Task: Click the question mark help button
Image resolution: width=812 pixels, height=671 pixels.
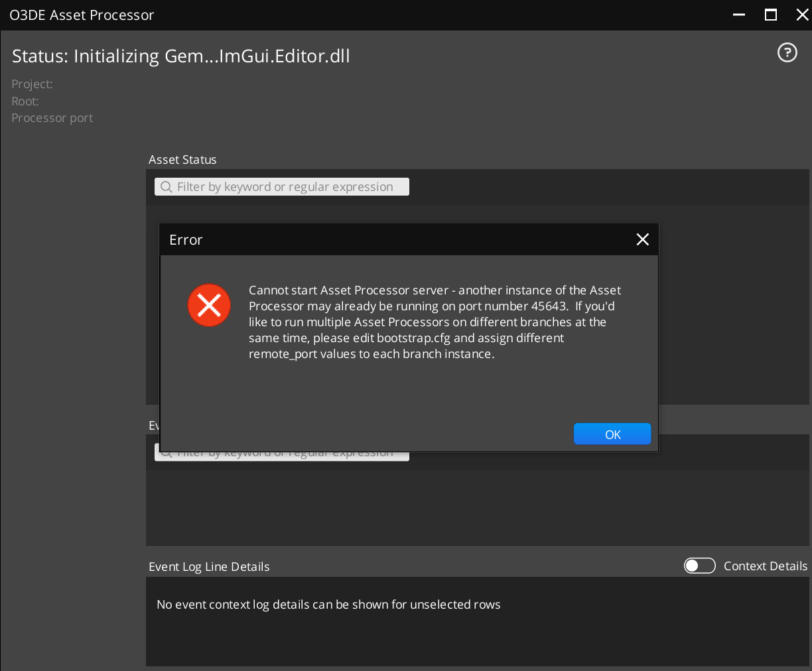Action: 787,52
